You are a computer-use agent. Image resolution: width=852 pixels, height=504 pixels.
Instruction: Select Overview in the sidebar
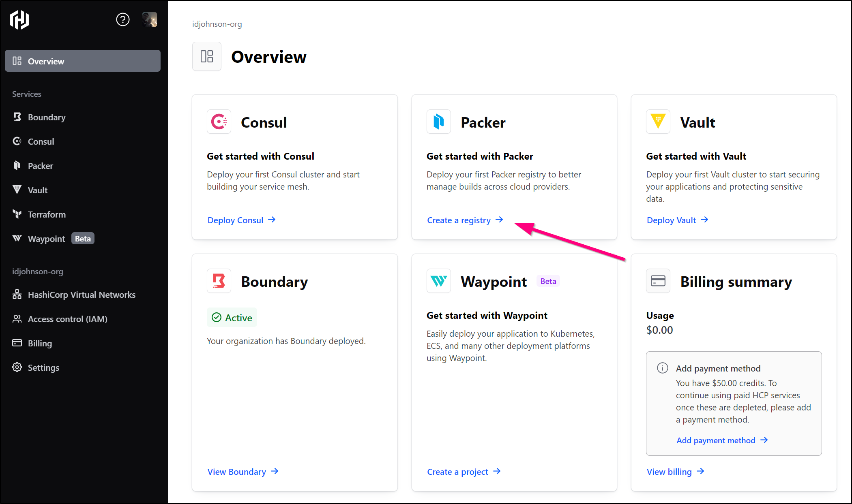pyautogui.click(x=83, y=61)
